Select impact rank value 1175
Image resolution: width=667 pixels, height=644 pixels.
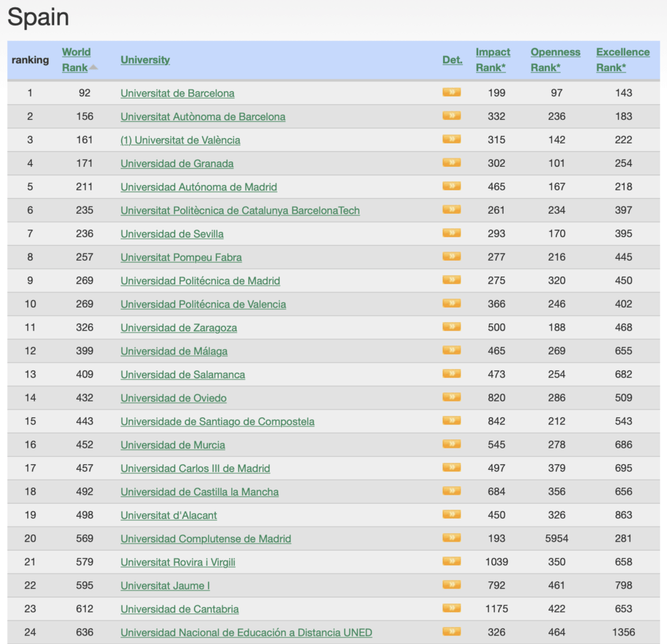[x=496, y=608]
